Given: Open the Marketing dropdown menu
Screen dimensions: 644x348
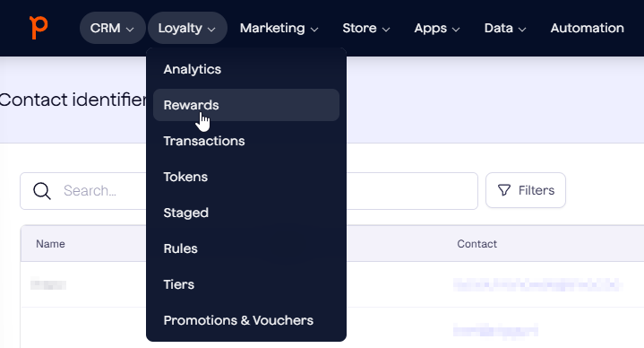Looking at the screenshot, I should [279, 28].
